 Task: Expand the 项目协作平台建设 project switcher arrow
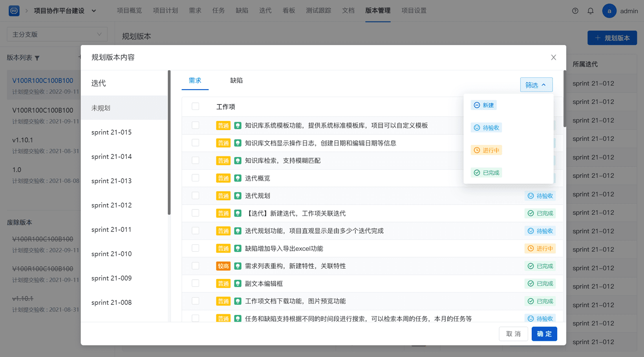pyautogui.click(x=94, y=11)
